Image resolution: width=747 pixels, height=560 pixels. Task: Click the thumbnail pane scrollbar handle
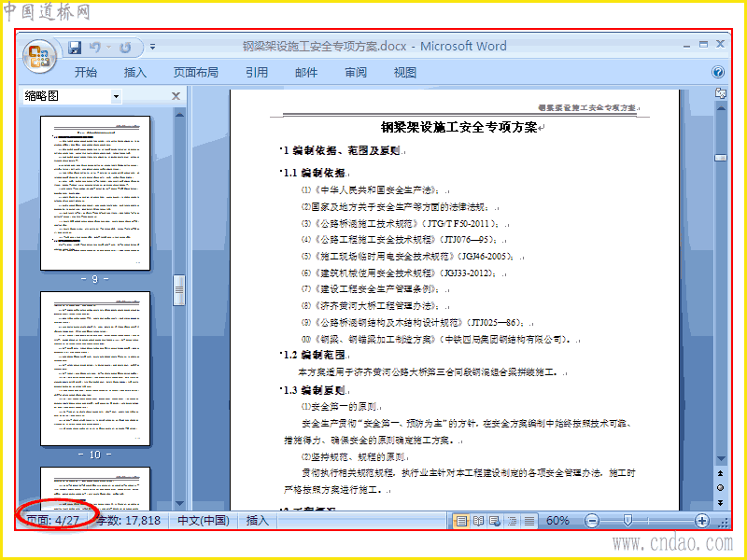(179, 290)
